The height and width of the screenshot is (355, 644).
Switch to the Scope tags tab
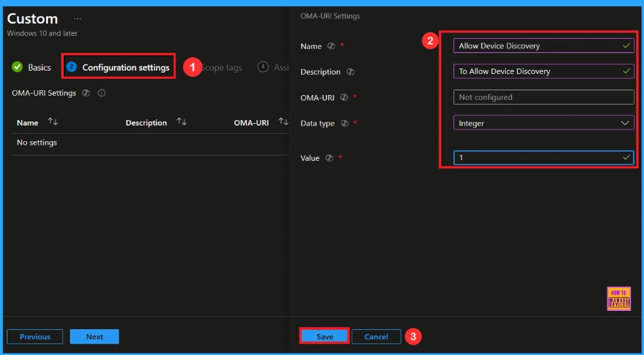coord(221,67)
